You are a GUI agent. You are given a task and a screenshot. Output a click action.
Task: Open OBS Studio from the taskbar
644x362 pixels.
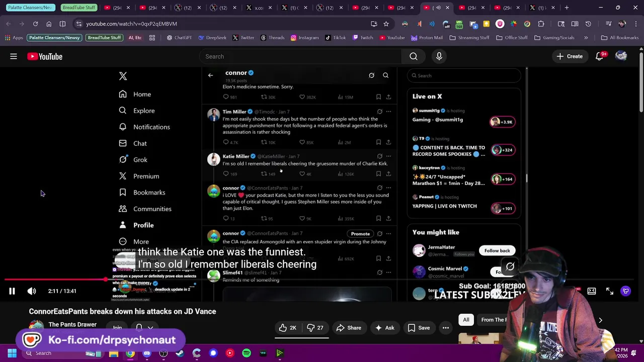click(164, 353)
